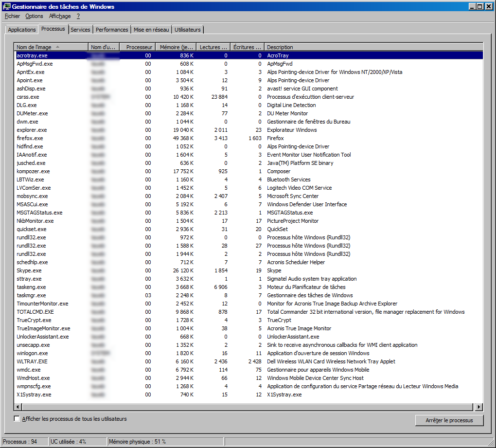The image size is (496, 448).
Task: Select the X1Systray.exe process name
Action: (x=34, y=394)
